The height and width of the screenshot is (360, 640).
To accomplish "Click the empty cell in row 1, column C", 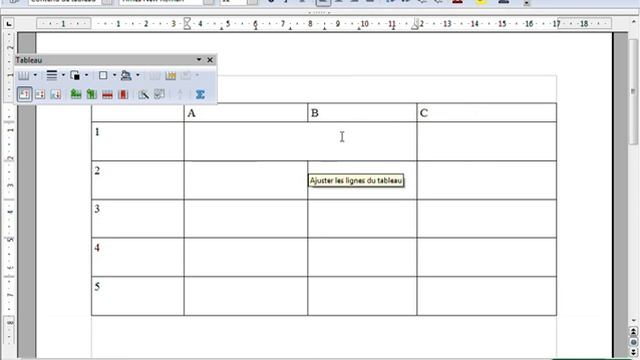I will point(487,141).
